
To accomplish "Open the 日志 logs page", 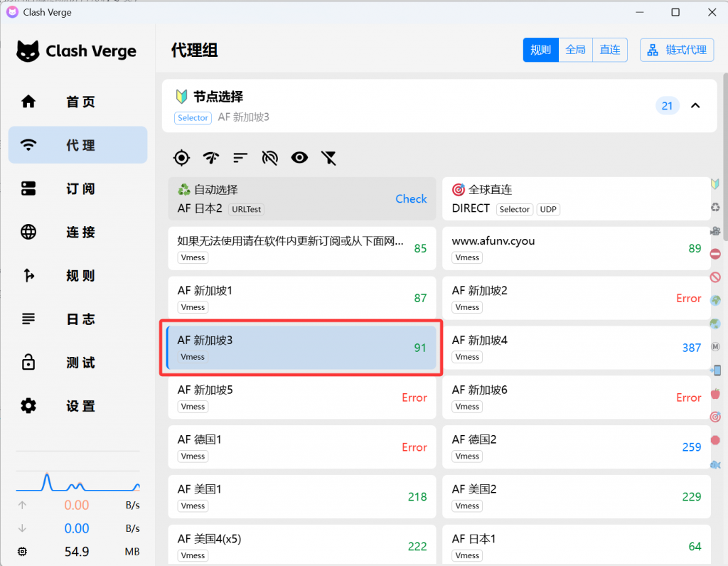I will (x=78, y=319).
